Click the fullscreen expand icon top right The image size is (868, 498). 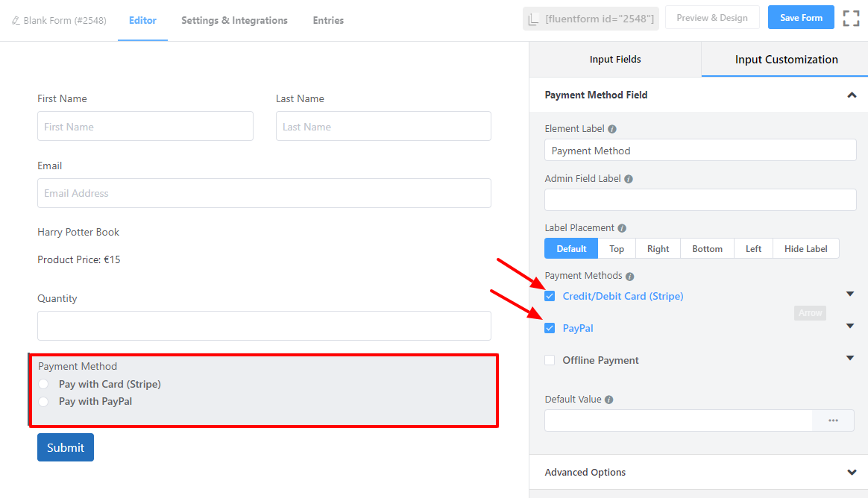pyautogui.click(x=851, y=17)
